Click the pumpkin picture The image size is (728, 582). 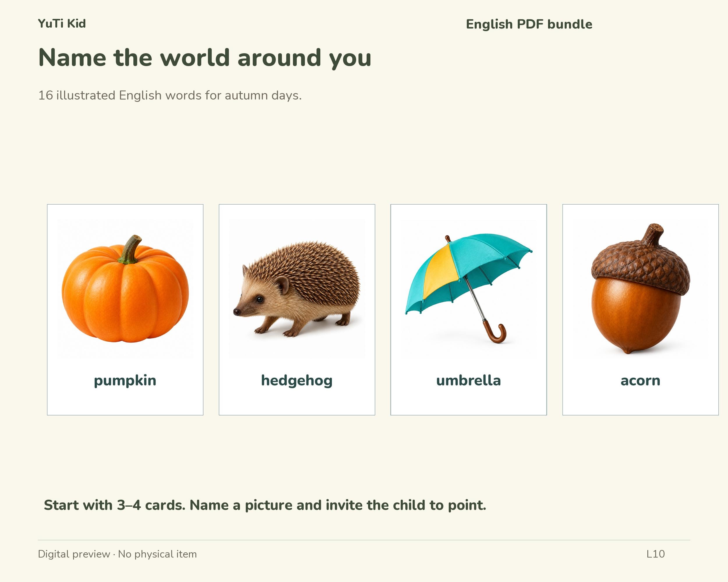point(125,288)
